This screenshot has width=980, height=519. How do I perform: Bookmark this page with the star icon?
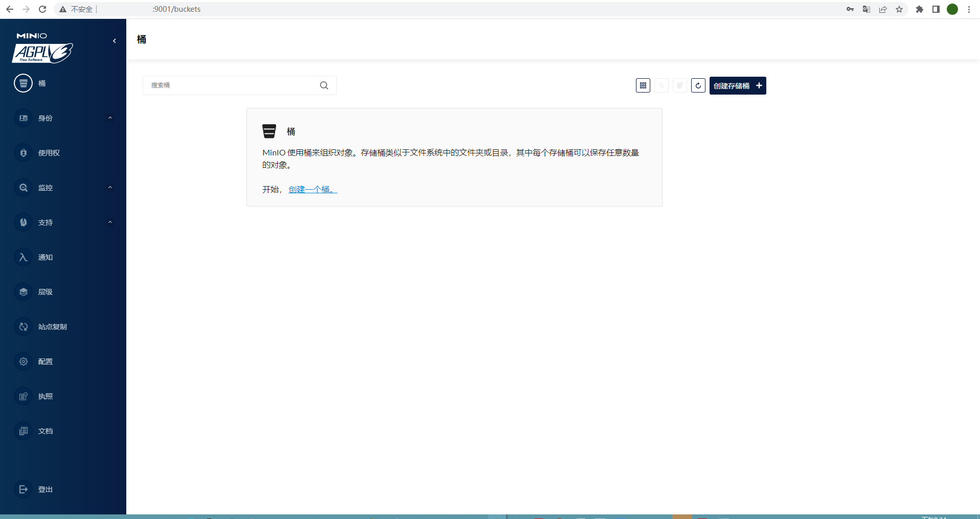899,9
